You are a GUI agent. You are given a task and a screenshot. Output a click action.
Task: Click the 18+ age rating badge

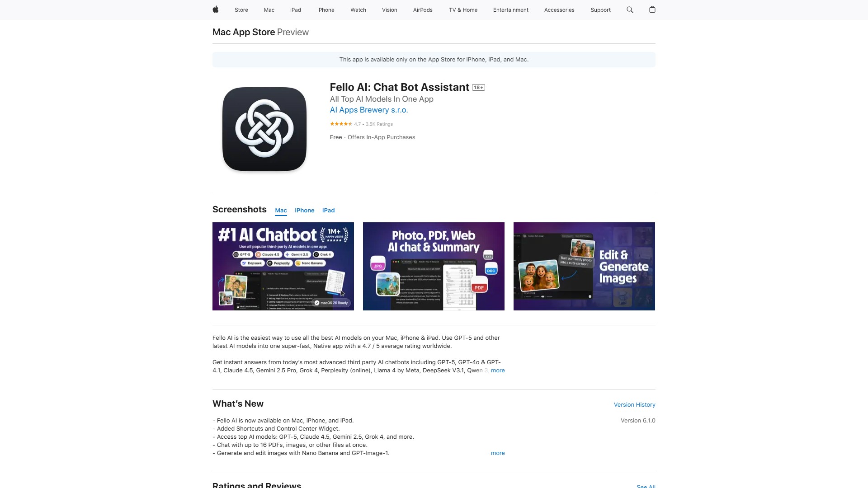point(478,88)
